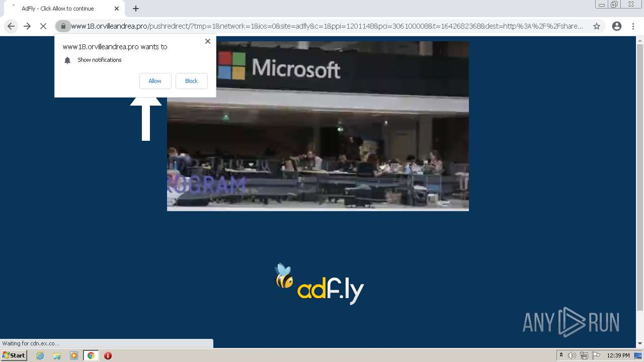
Task: Bookmark this page with the star icon
Action: 597,26
